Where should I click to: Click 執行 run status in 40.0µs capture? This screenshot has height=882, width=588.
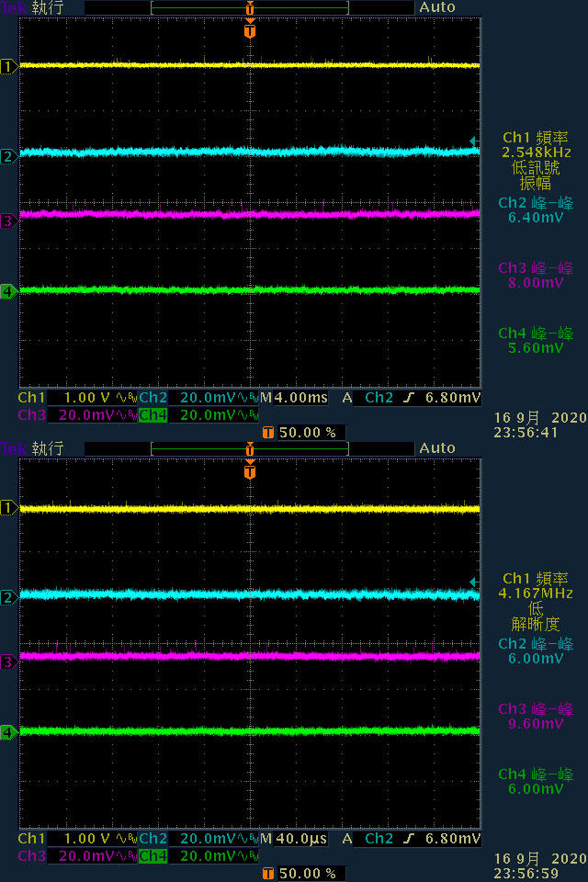coord(48,449)
